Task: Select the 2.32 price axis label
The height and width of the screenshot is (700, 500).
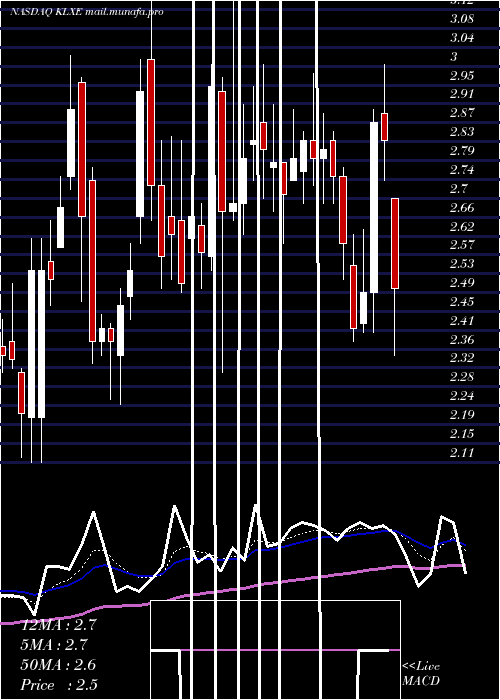Action: click(x=462, y=358)
